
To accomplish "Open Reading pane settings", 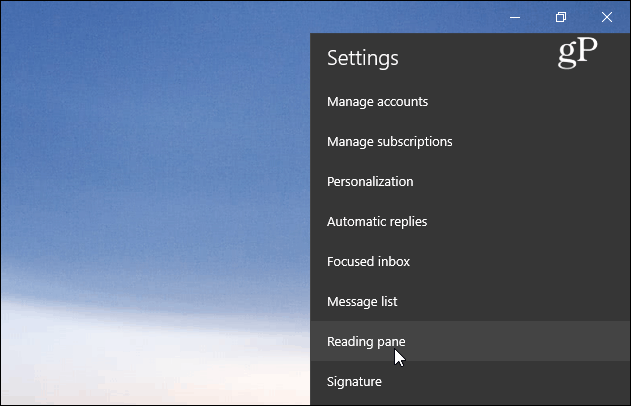I will click(x=470, y=341).
